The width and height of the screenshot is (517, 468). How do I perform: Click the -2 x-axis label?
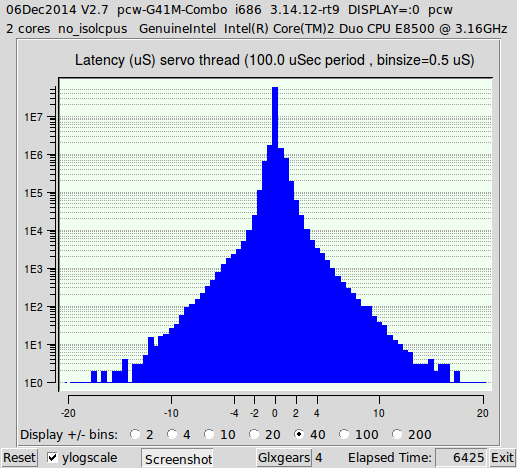[x=254, y=413]
